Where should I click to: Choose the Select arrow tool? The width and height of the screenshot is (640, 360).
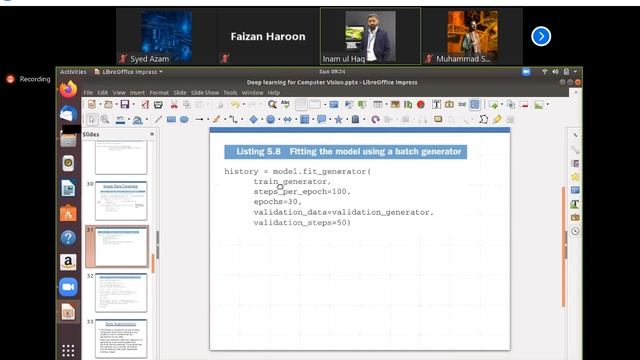click(92, 120)
